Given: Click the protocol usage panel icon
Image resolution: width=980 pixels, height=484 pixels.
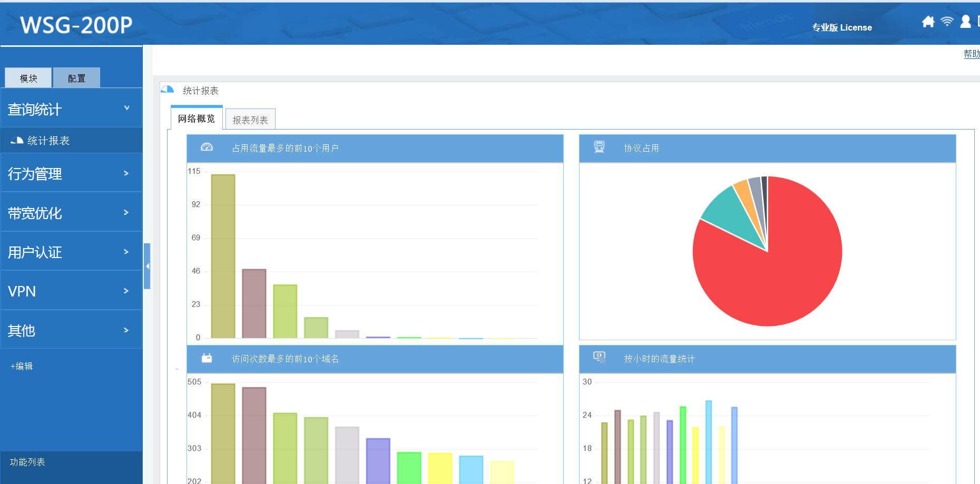Looking at the screenshot, I should click(599, 147).
